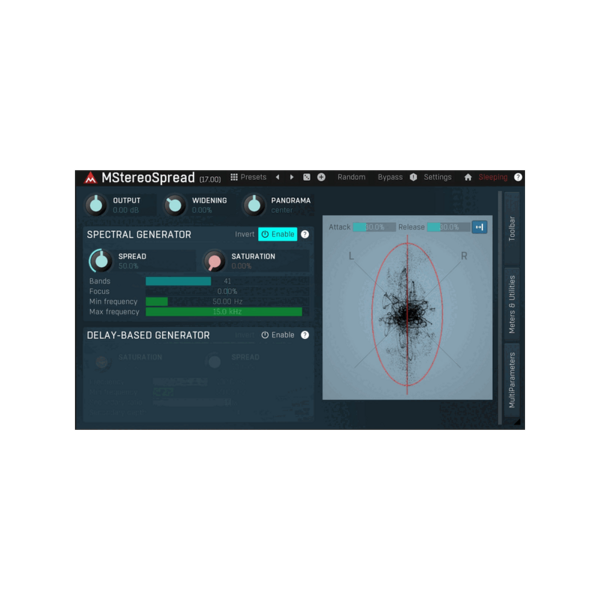Open Settings menu
600x600 pixels.
click(x=437, y=177)
